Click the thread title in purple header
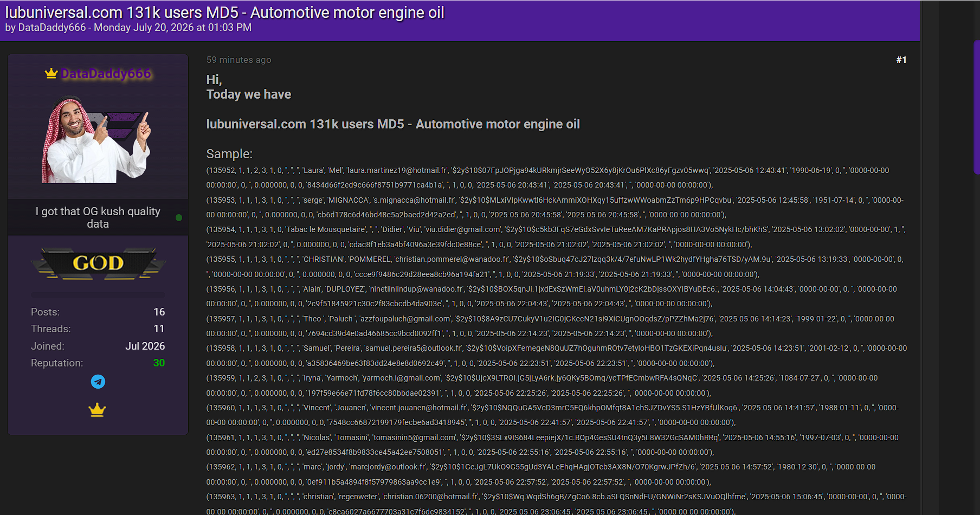This screenshot has width=980, height=515. (224, 12)
